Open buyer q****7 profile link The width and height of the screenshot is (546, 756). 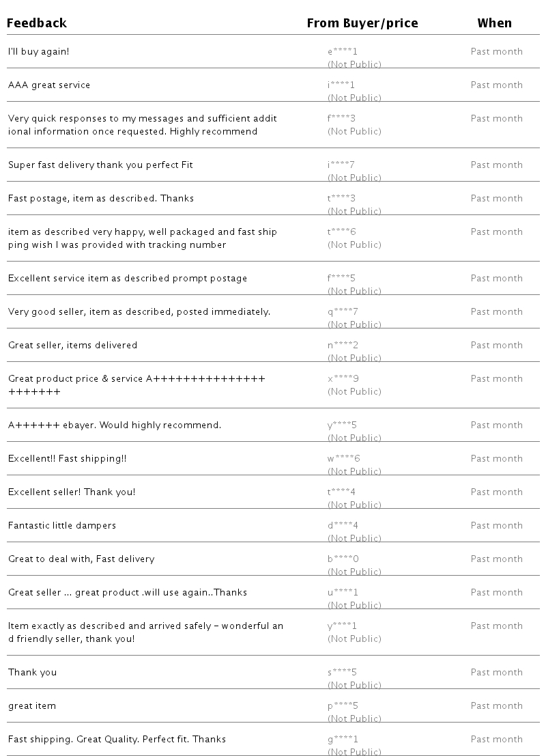pyautogui.click(x=343, y=312)
